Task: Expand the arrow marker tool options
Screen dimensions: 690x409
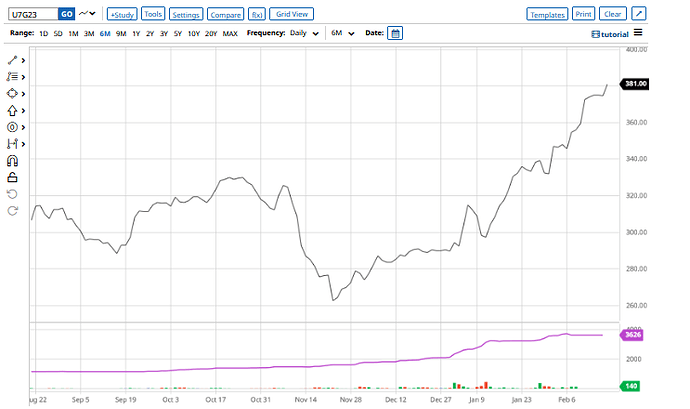Action: [23, 111]
